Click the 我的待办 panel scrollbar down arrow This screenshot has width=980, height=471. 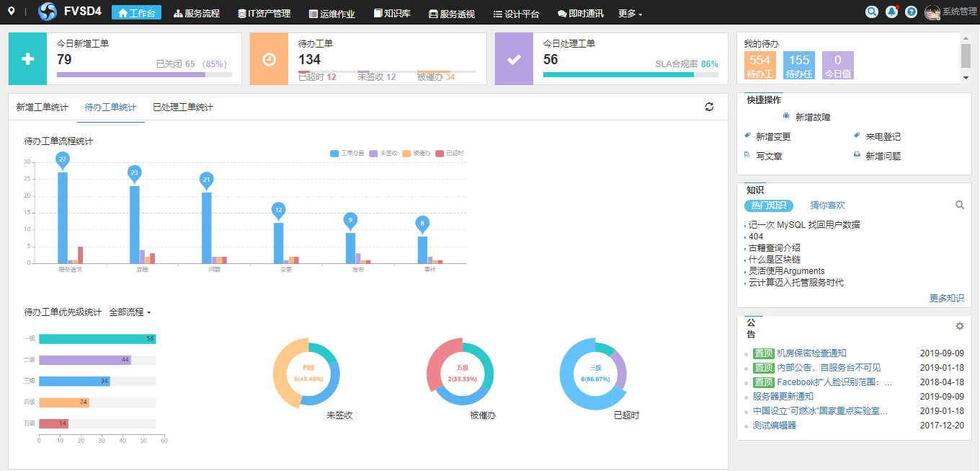966,78
